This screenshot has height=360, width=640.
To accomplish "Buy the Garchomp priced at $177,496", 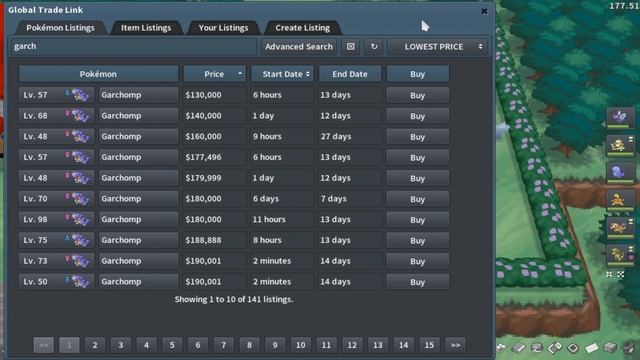I will pos(418,158).
